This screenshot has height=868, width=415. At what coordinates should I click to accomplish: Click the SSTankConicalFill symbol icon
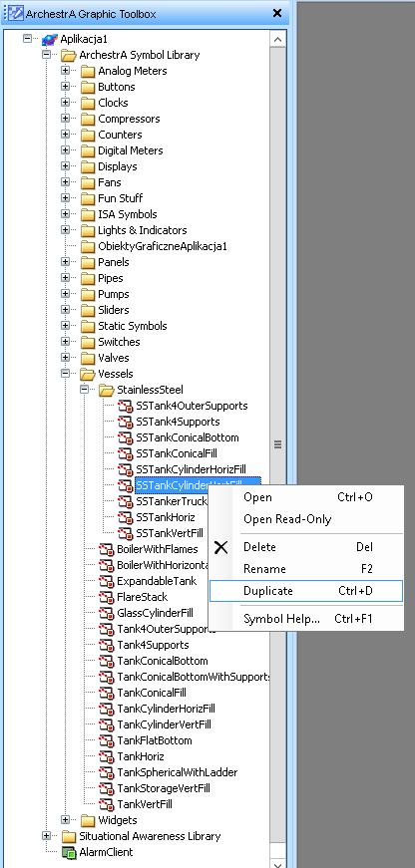click(x=126, y=453)
